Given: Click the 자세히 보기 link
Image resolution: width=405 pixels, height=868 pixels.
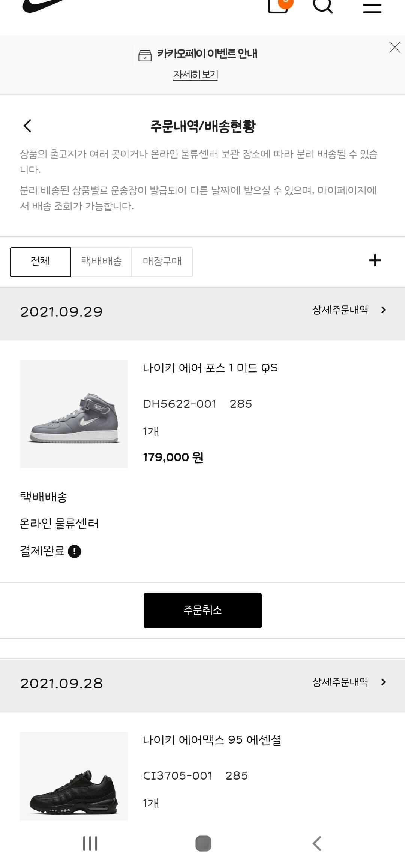Looking at the screenshot, I should tap(195, 75).
